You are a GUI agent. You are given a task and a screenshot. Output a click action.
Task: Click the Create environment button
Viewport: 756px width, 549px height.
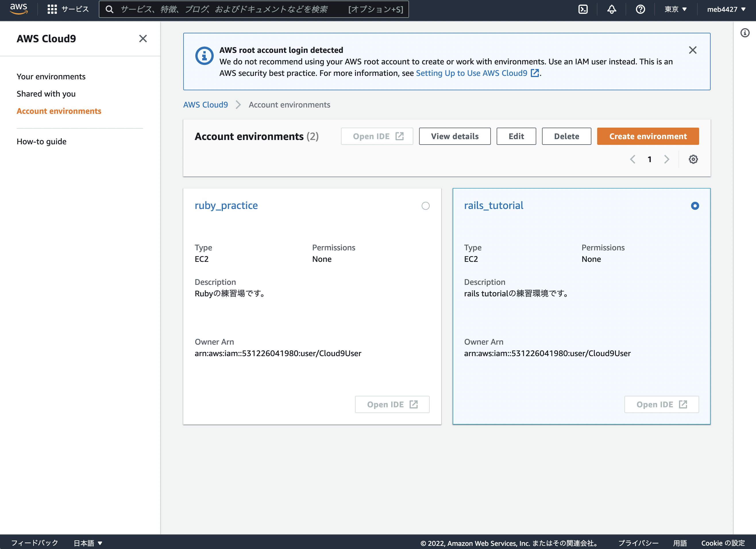648,137
